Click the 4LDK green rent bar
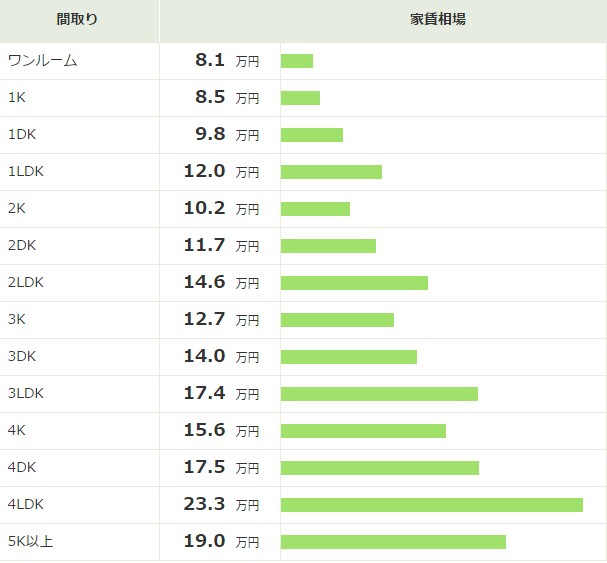 [x=432, y=505]
